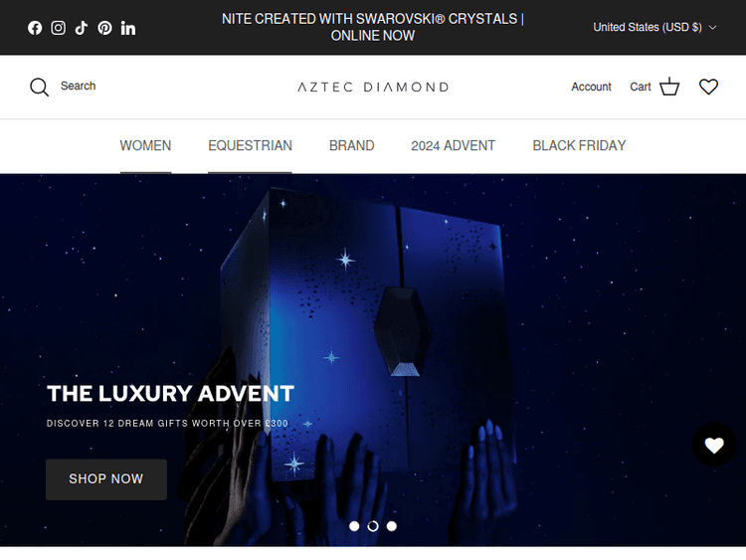Open the Instagram social icon
746x560 pixels.
click(58, 28)
